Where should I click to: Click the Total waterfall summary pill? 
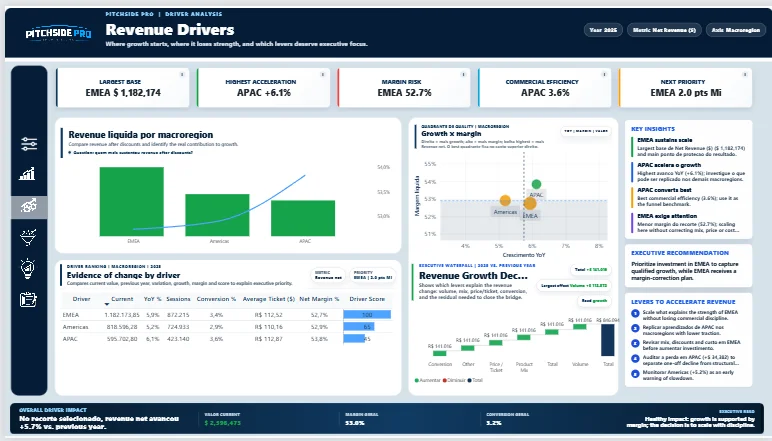[591, 270]
